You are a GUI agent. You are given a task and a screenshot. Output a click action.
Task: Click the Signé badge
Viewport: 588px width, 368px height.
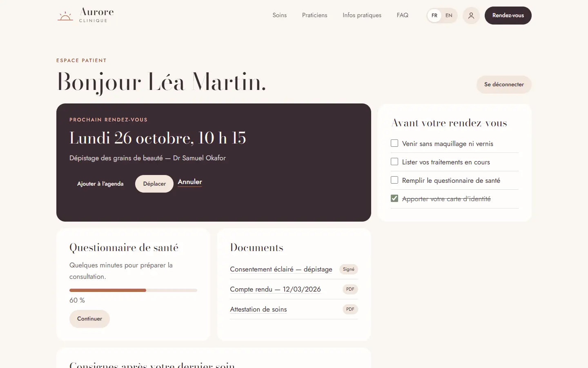[349, 269]
